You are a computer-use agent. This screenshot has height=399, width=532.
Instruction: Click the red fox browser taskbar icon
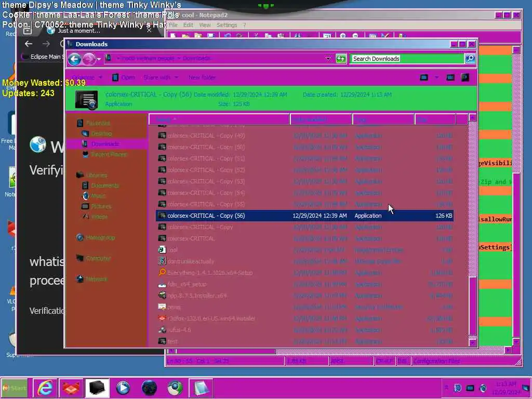point(71,388)
